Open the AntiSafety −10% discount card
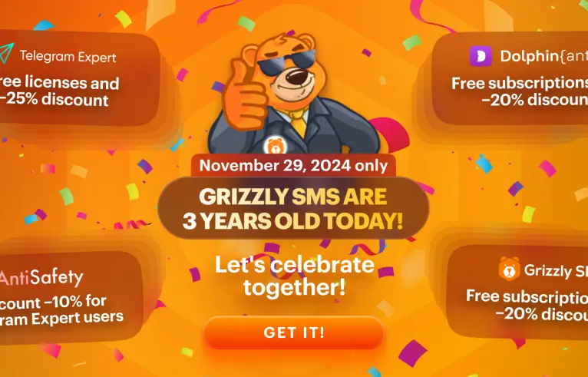 (71, 296)
